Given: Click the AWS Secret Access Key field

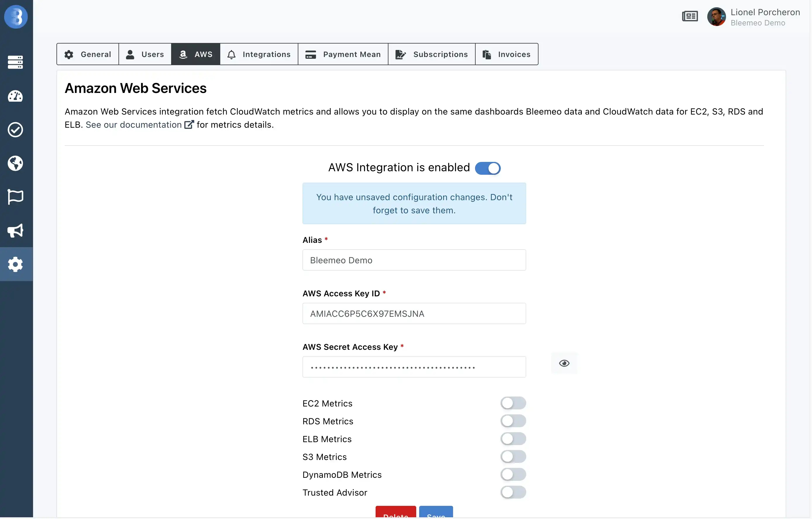Looking at the screenshot, I should 414,367.
